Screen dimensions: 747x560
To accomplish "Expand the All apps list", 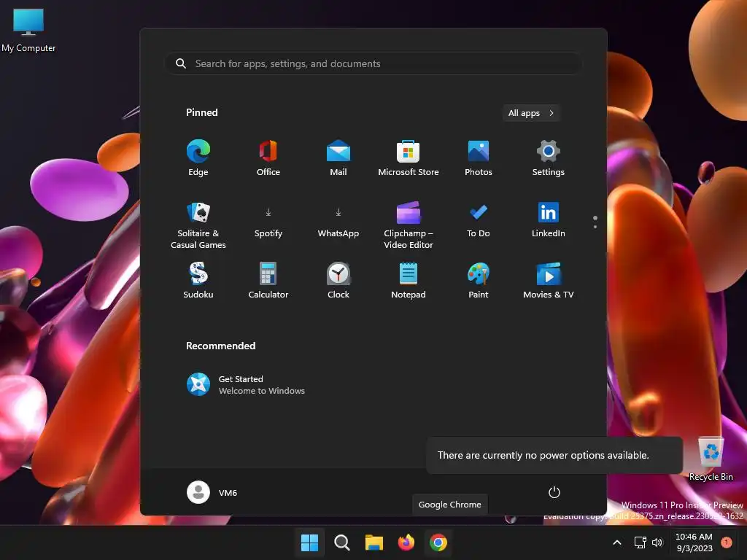I will coord(531,113).
